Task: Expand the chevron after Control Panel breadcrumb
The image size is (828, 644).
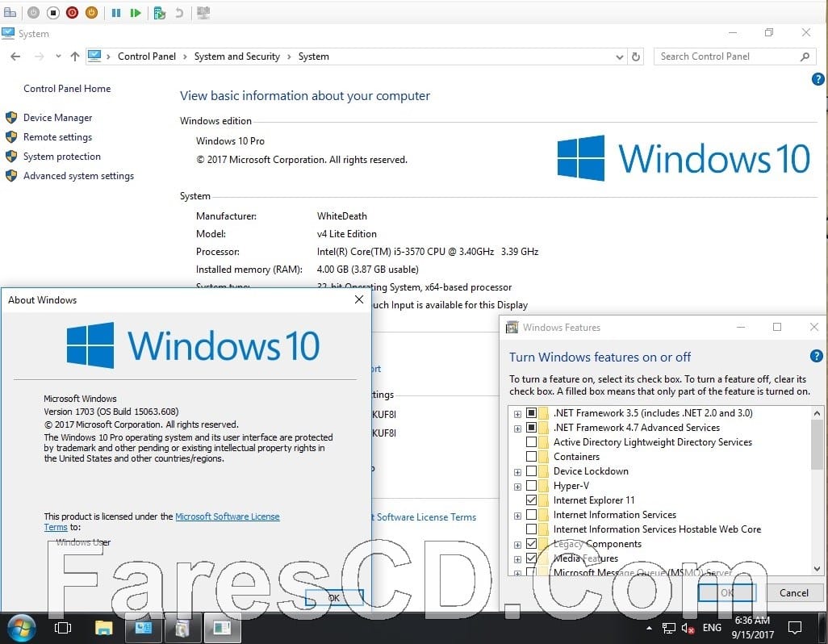Action: coord(185,57)
